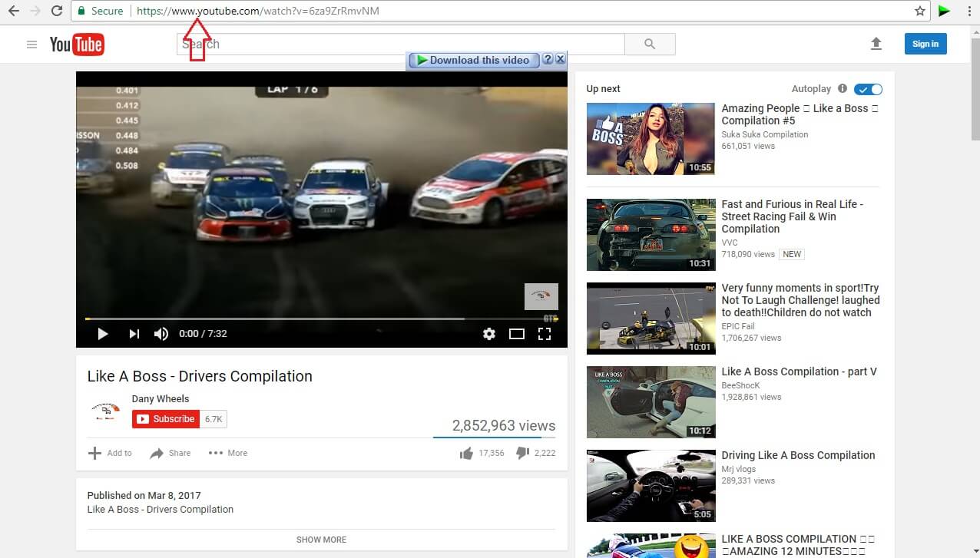980x558 pixels.
Task: Skip to the next video
Action: tap(134, 334)
